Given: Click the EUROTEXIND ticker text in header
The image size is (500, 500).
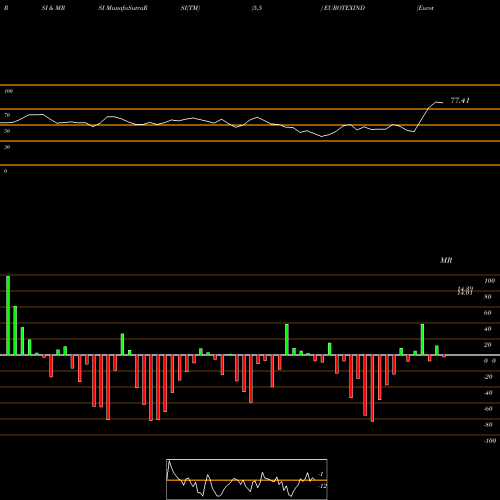Looking at the screenshot, I should (344, 8).
